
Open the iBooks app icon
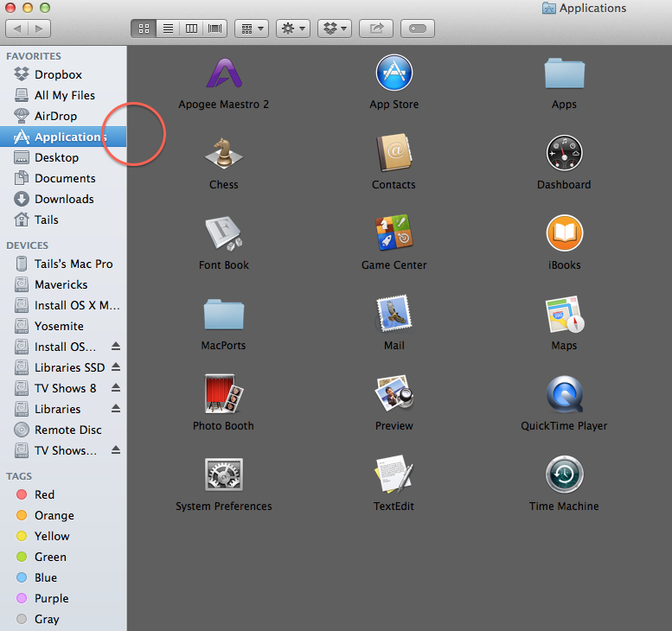click(564, 233)
